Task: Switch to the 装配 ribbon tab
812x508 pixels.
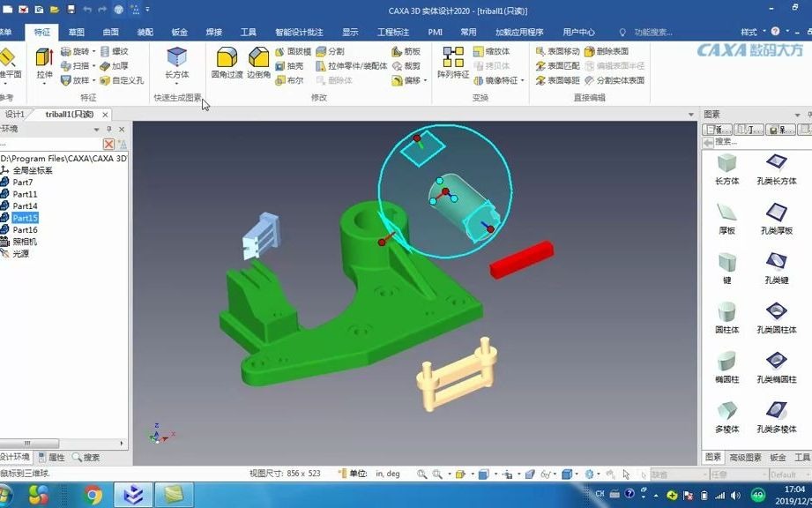Action: click(x=145, y=32)
